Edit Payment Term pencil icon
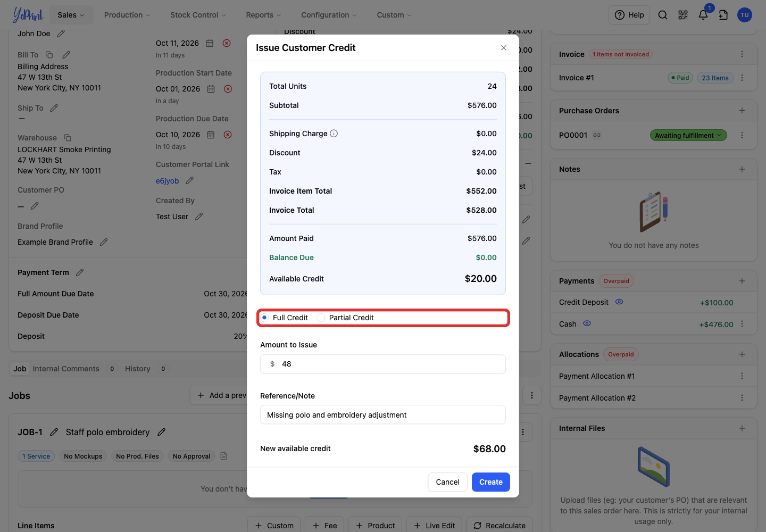This screenshot has height=532, width=766. 80,272
